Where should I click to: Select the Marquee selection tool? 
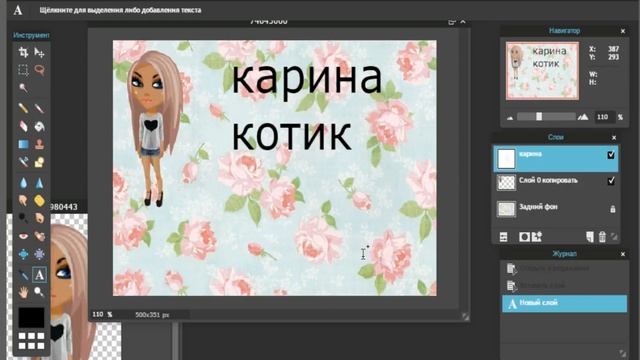tap(23, 70)
